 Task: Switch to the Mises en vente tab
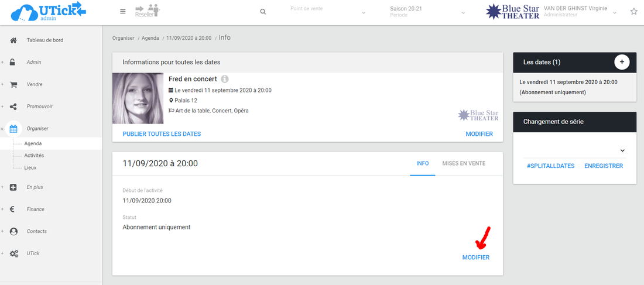tap(463, 163)
